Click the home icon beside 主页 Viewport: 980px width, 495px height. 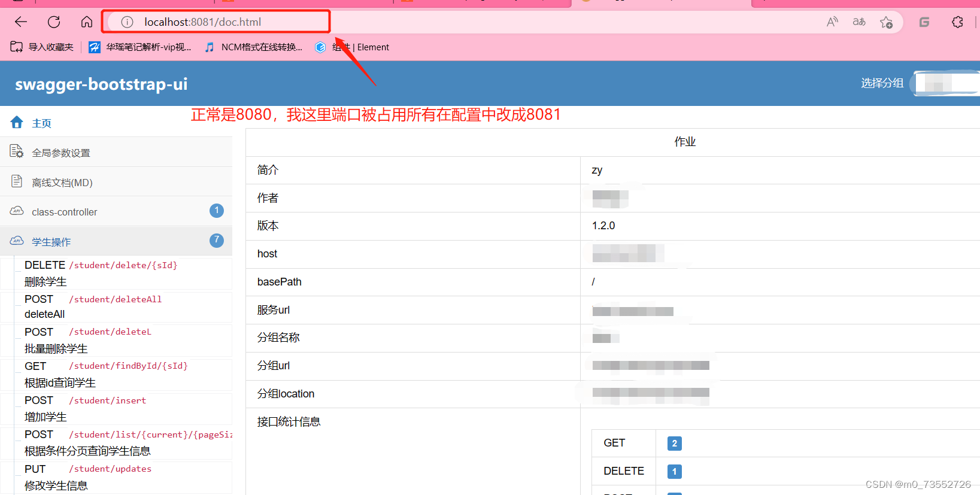[x=17, y=122]
